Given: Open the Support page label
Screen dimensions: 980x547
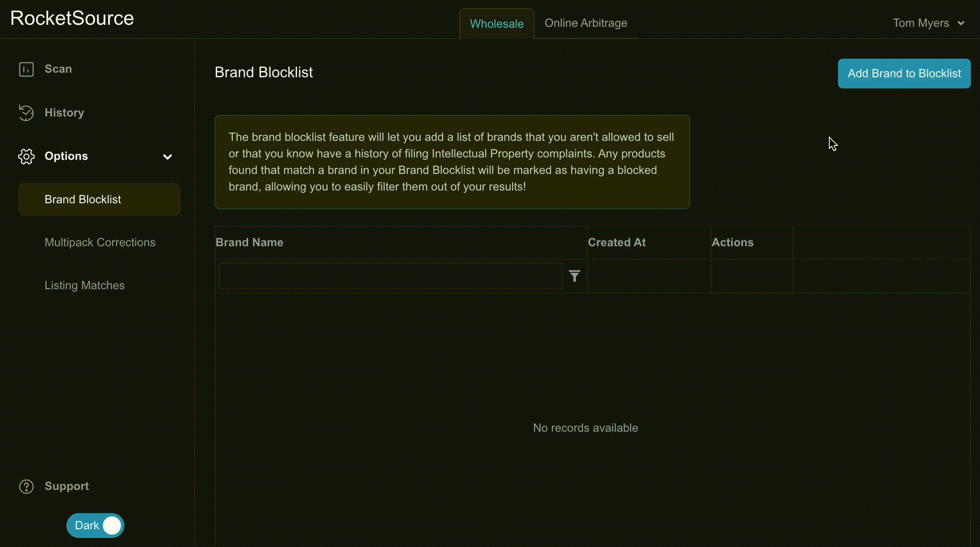Looking at the screenshot, I should tap(67, 486).
